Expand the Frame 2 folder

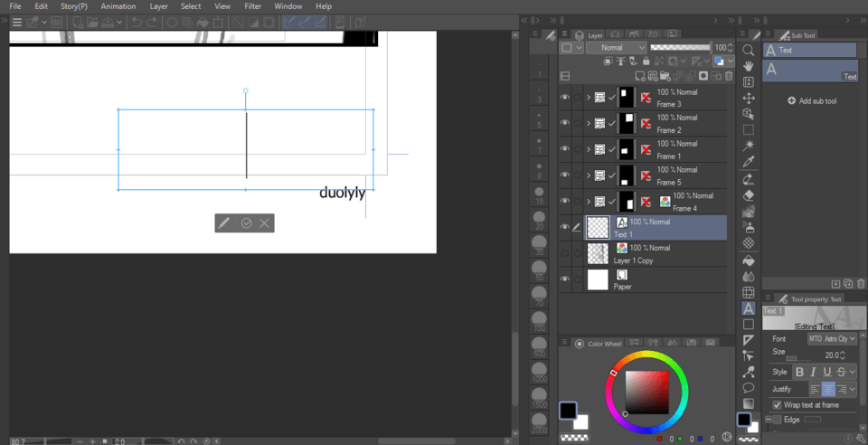[589, 124]
